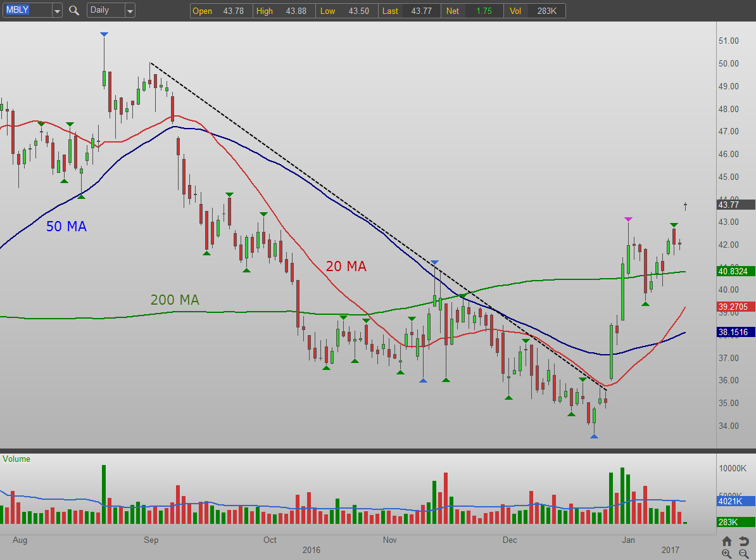
Task: Click the blue pivot marker above the 51.00 August high
Action: pyautogui.click(x=104, y=34)
